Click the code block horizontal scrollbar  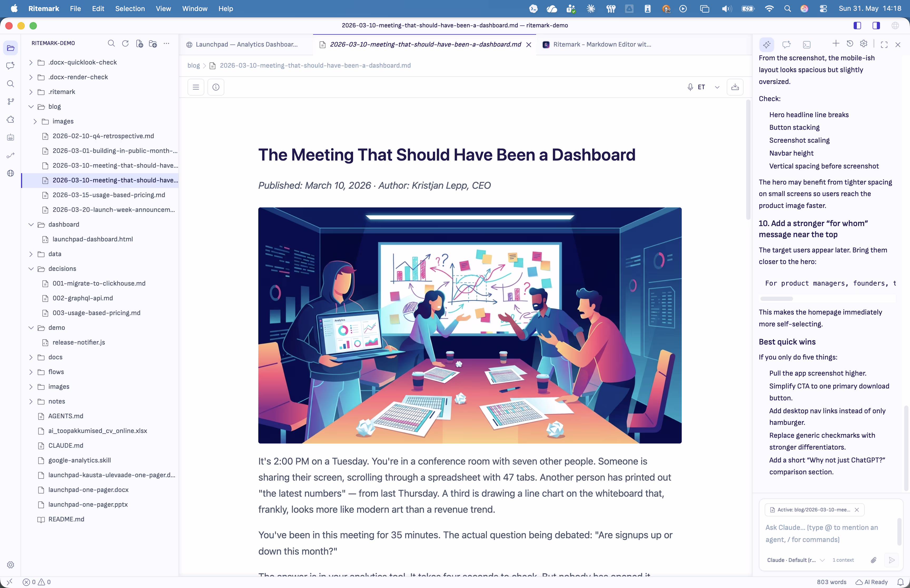click(776, 298)
